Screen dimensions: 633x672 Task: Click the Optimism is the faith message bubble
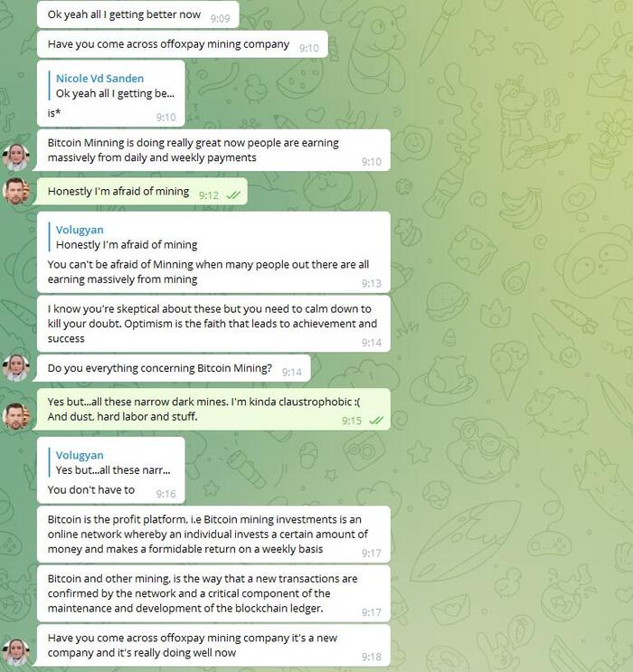click(x=213, y=324)
